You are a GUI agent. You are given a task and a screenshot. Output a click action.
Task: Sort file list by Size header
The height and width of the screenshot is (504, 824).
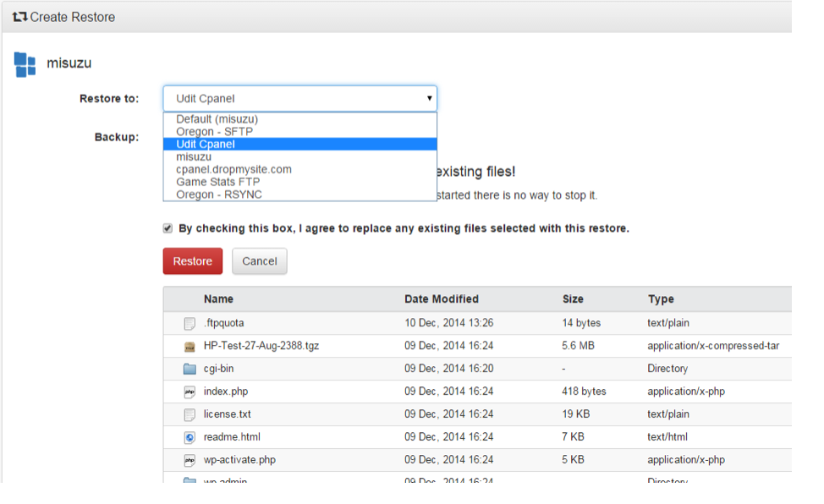coord(573,299)
